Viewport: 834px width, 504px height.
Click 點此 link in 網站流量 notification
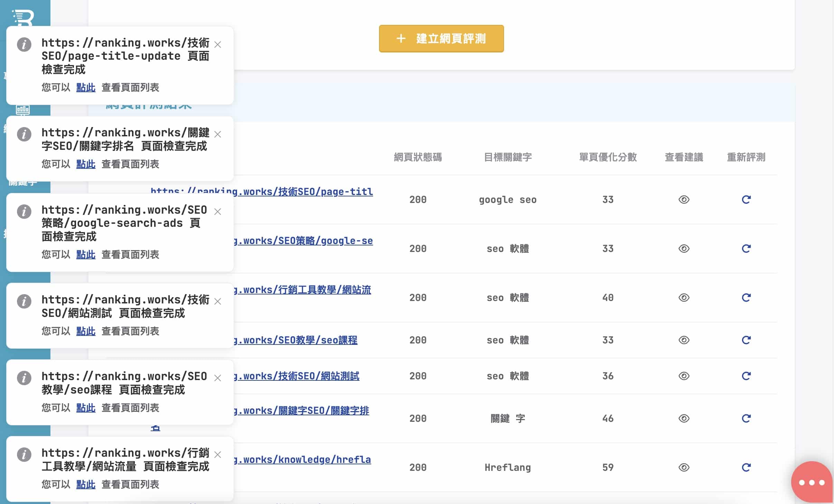[86, 484]
